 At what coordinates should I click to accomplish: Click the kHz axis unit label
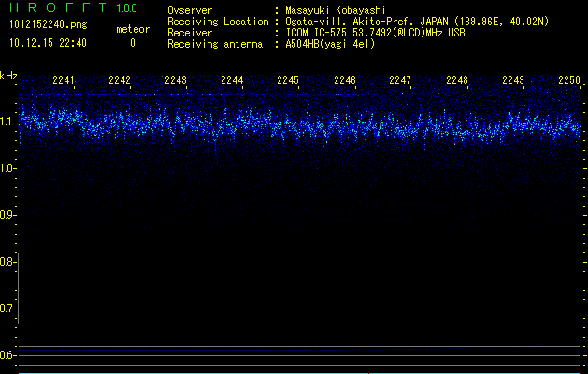click(9, 74)
